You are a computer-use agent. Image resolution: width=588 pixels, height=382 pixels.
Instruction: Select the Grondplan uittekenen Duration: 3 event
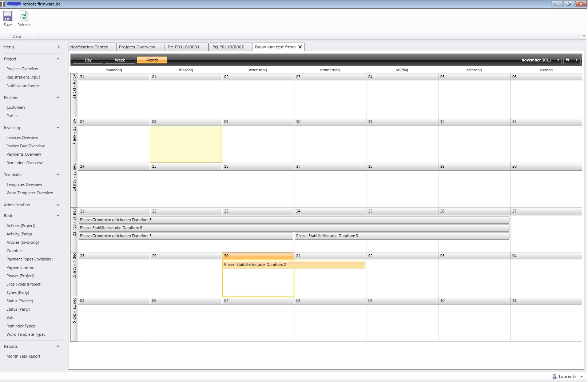point(186,236)
